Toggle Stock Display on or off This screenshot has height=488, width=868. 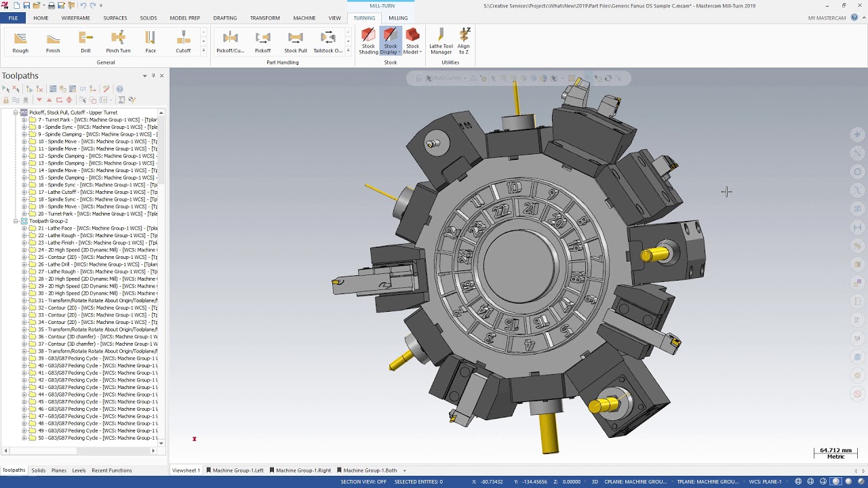click(x=390, y=42)
